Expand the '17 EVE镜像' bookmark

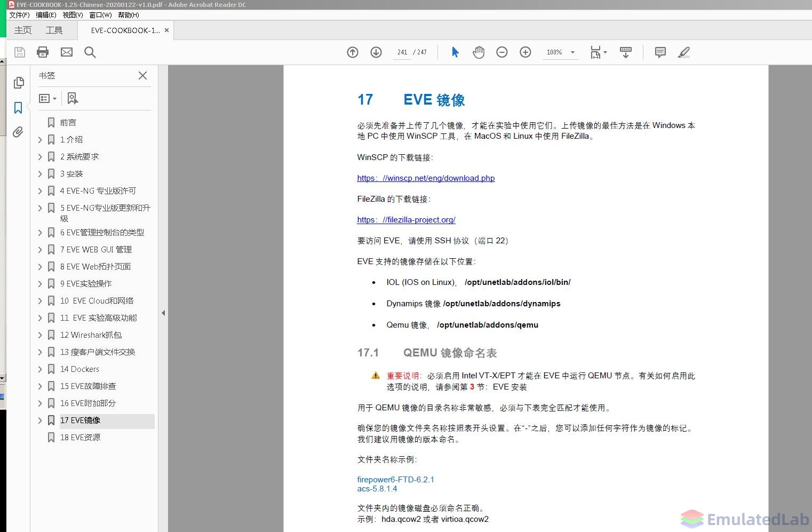pyautogui.click(x=40, y=420)
